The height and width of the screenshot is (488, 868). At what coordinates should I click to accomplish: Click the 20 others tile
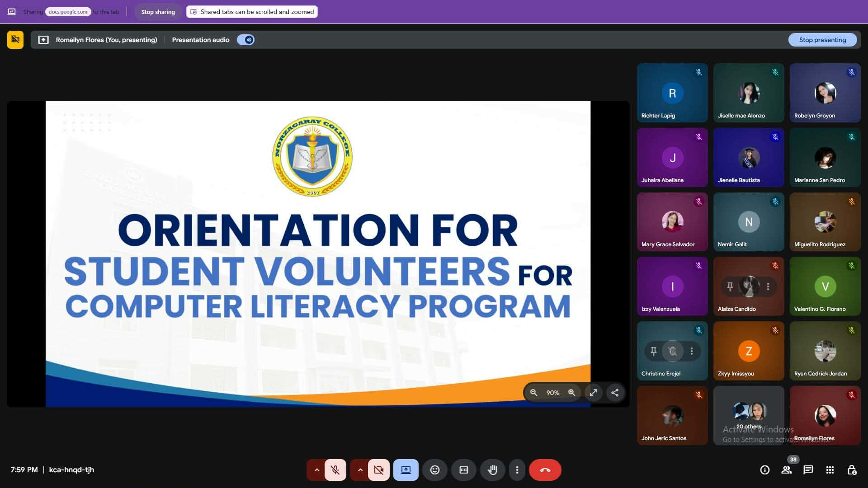749,415
